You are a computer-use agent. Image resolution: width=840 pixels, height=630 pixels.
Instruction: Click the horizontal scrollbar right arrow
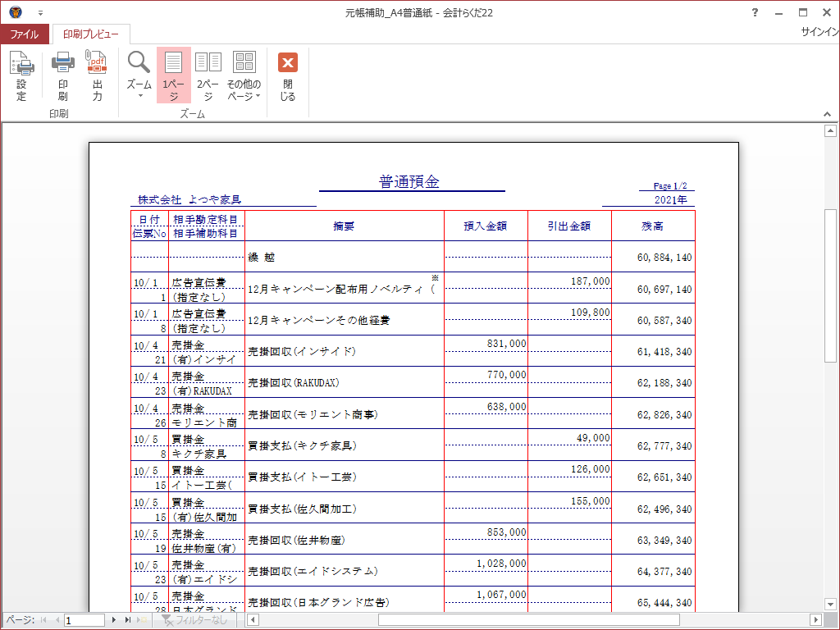click(x=816, y=620)
